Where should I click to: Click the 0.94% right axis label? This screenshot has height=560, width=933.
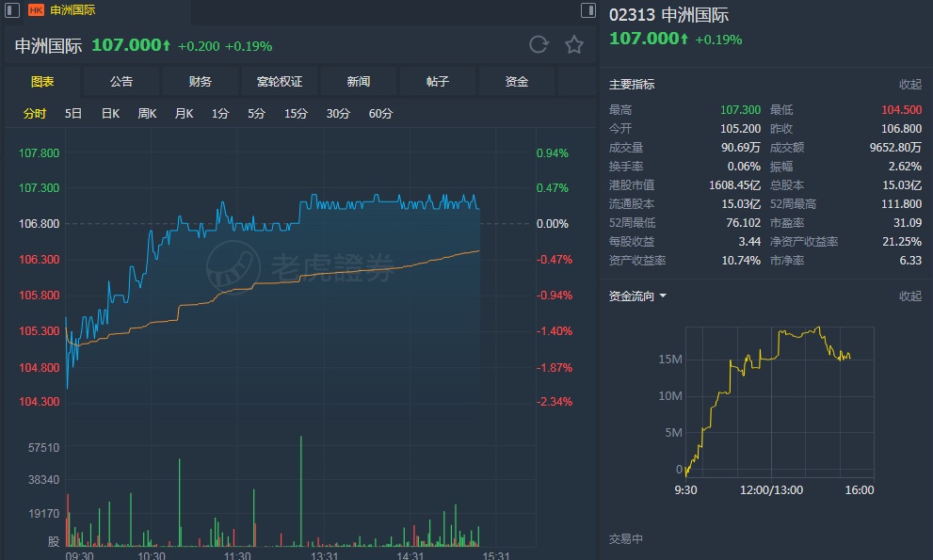click(553, 153)
